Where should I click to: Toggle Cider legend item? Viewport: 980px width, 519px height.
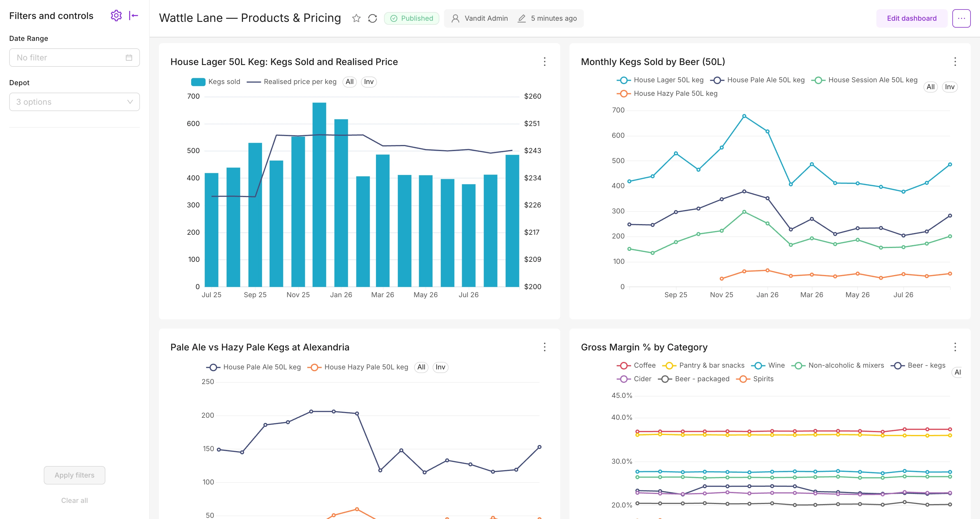(634, 379)
